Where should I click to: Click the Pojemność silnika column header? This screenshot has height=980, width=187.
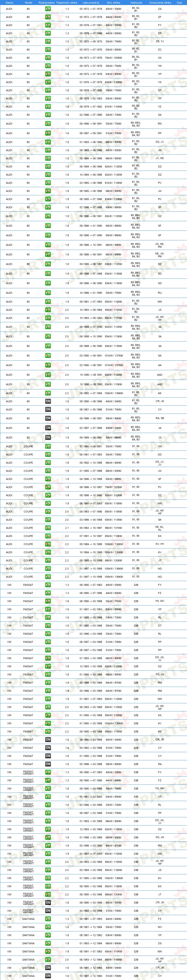coord(67,3)
